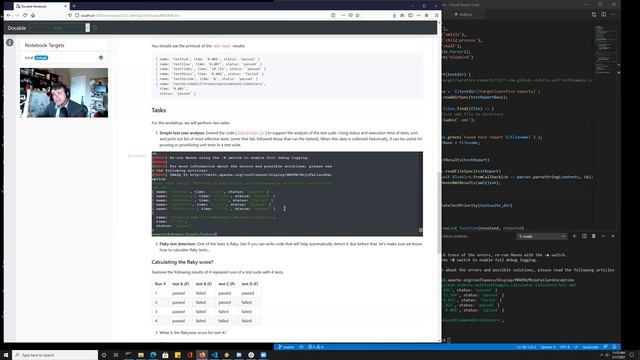Open Cortana circle on taskbar
Image resolution: width=640 pixels, height=360 pixels.
click(104, 355)
